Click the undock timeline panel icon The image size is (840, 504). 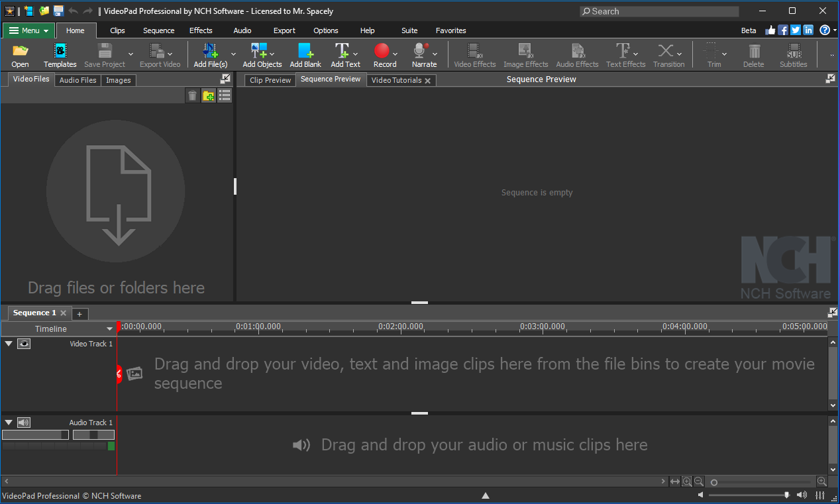click(x=833, y=313)
